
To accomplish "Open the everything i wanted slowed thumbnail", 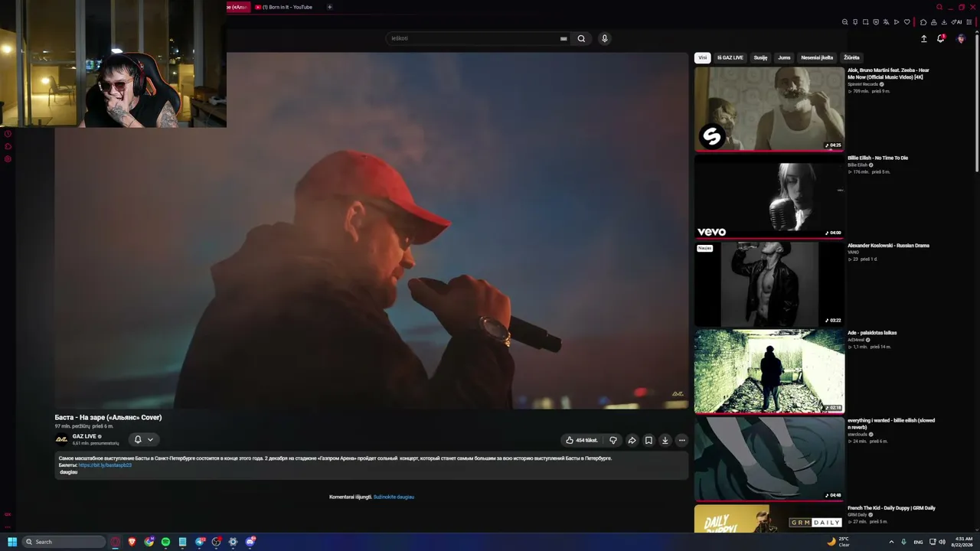I will 769,459.
